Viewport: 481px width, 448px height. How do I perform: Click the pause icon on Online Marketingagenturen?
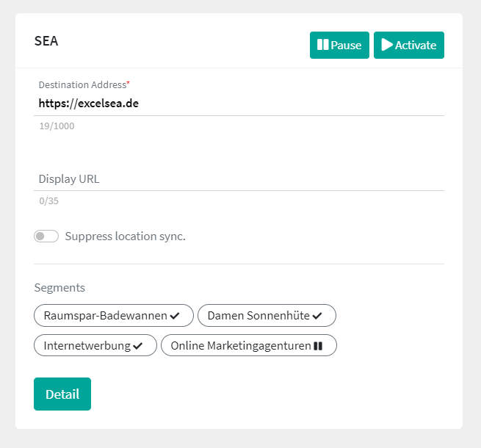coord(318,346)
